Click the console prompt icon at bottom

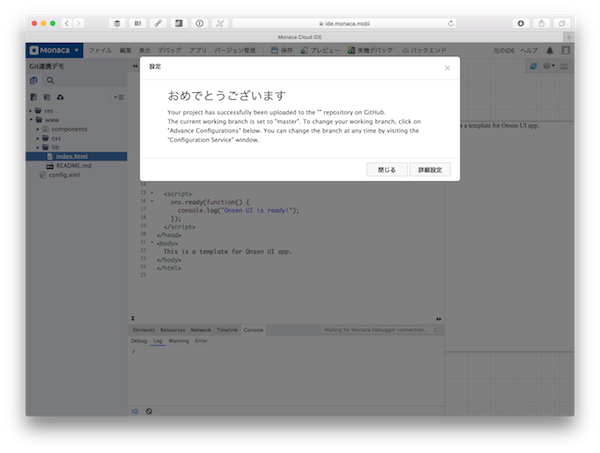point(134,411)
